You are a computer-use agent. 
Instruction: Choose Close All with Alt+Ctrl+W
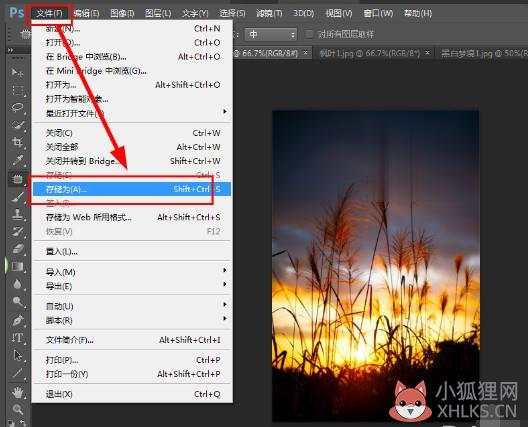pos(131,147)
